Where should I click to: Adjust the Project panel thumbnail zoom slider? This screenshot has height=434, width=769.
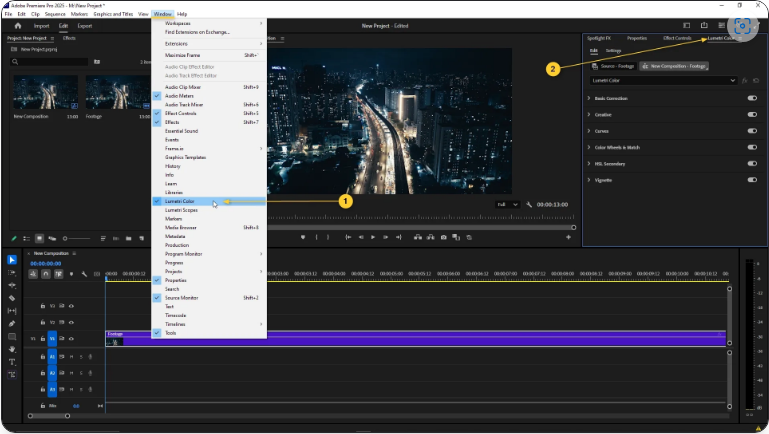coord(76,239)
